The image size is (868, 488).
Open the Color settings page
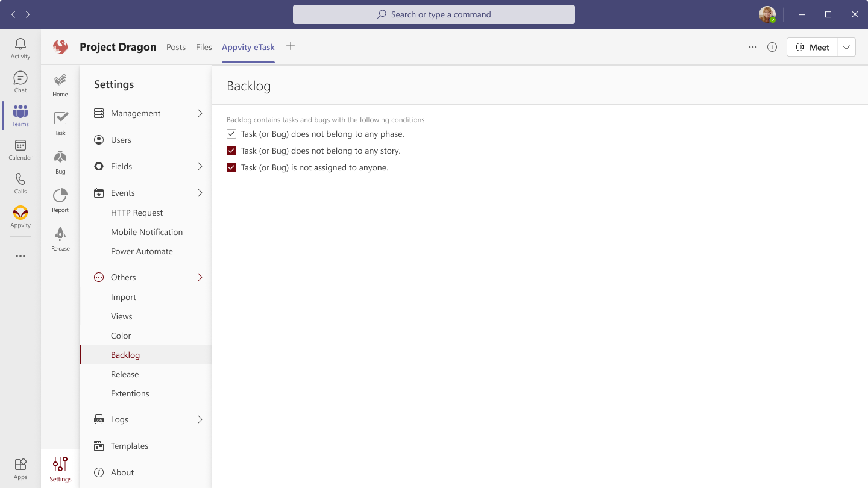pos(121,336)
